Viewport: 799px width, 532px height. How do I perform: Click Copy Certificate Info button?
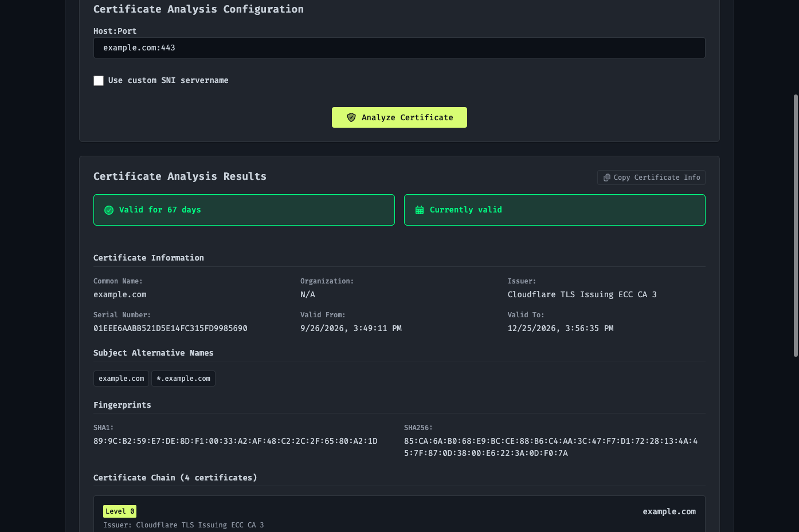coord(651,178)
